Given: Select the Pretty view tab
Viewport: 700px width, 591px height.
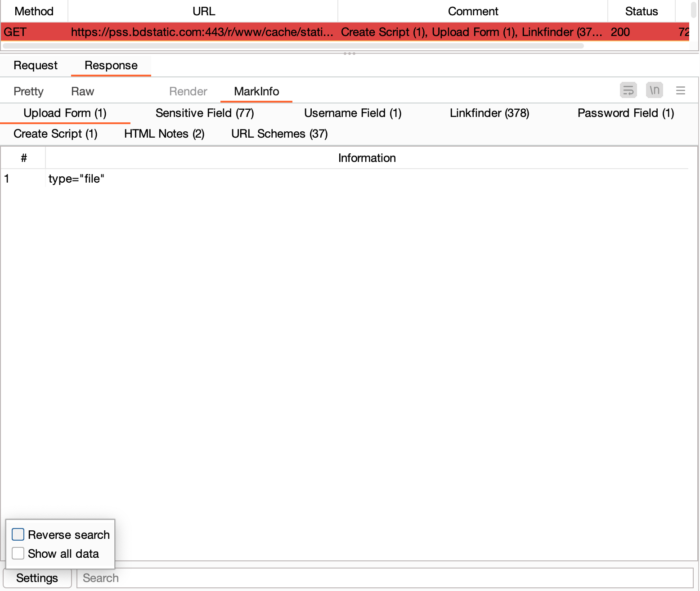Looking at the screenshot, I should tap(28, 92).
